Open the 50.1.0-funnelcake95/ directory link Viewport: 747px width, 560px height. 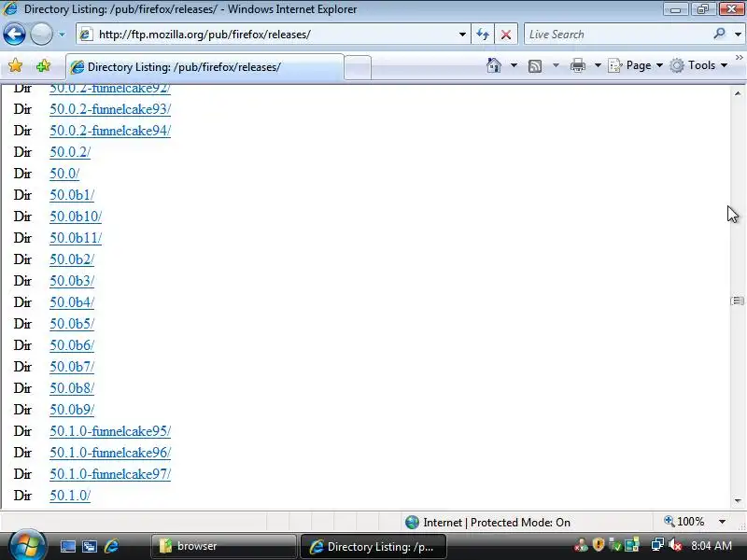coord(110,431)
